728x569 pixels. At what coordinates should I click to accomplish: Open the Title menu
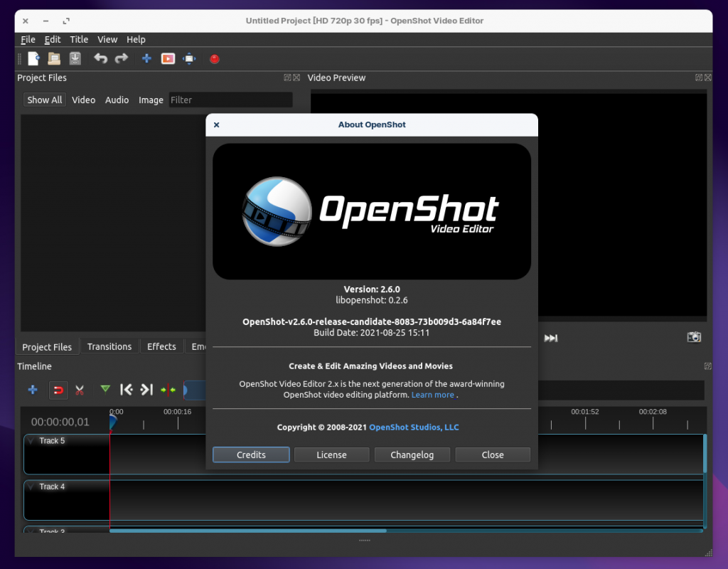coord(79,40)
